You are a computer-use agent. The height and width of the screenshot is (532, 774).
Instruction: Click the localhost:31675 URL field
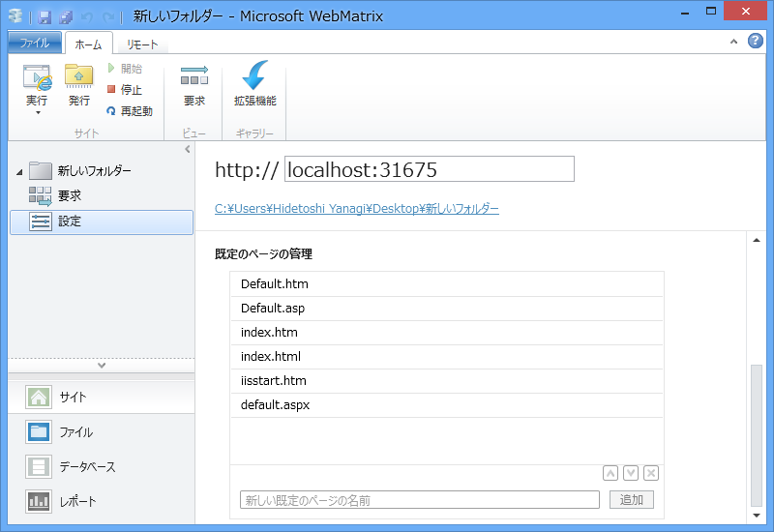tap(430, 169)
